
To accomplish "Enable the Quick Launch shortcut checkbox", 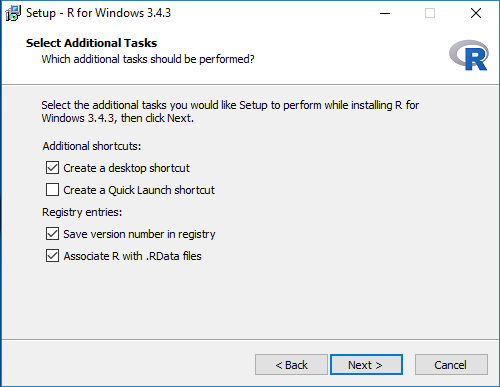I will tap(52, 190).
